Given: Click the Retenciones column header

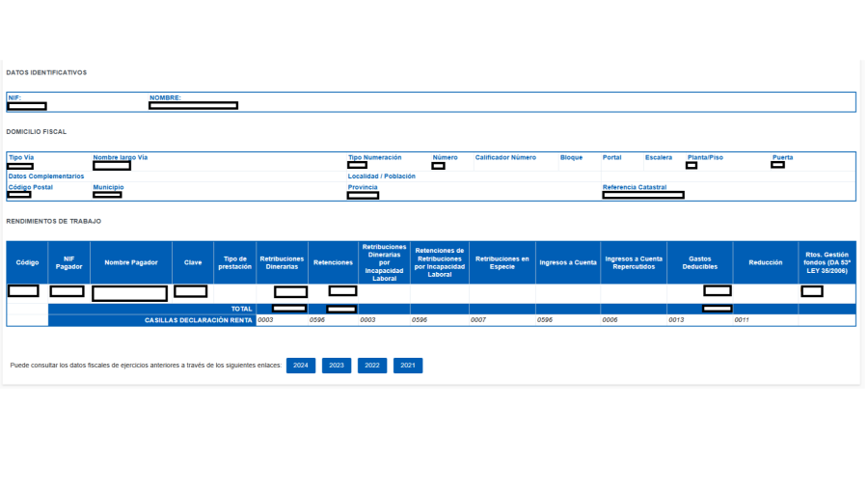Looking at the screenshot, I should tap(333, 262).
